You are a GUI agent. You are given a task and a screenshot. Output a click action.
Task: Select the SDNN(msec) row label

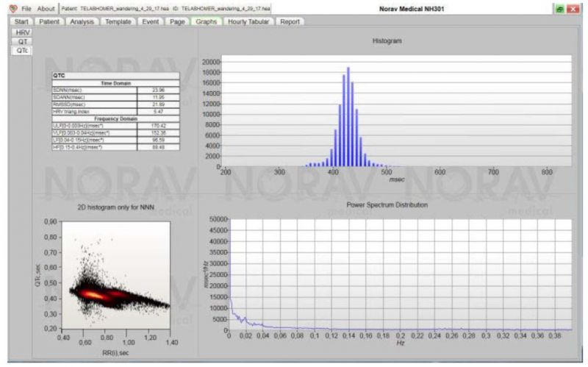[95, 90]
